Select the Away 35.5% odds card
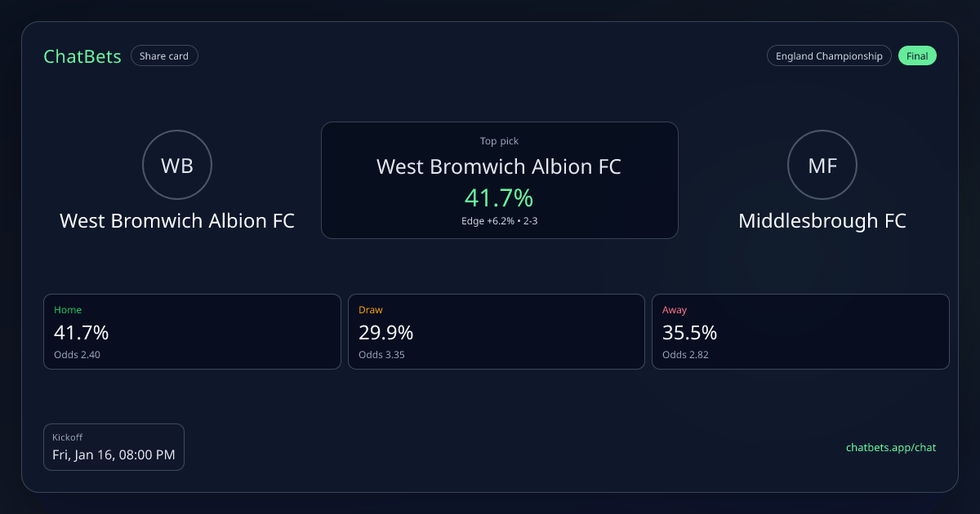Viewport: 980px width, 514px height. pos(800,332)
